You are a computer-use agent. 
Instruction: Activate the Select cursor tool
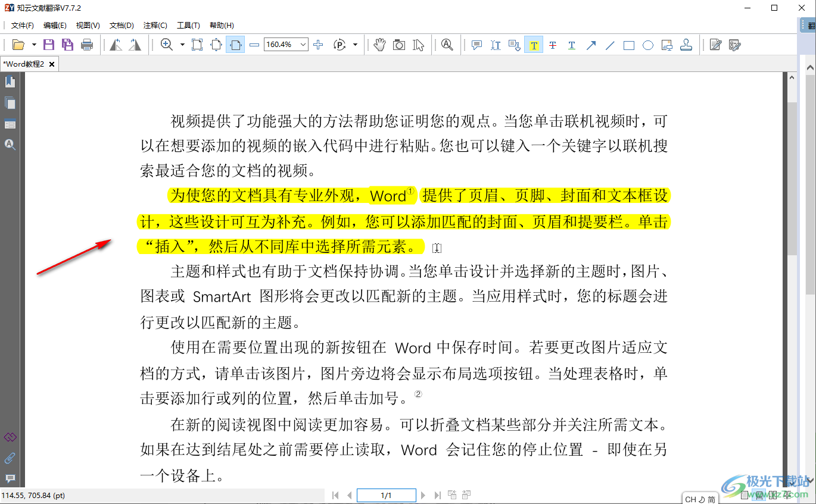(x=418, y=45)
